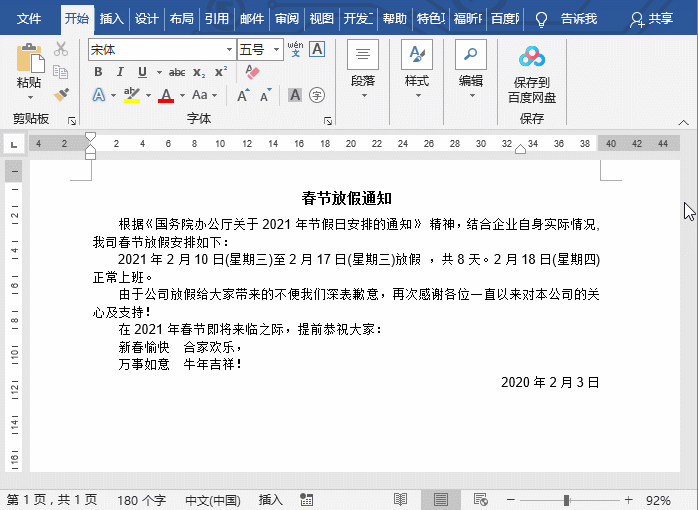
Task: Switch to the Review tab
Action: (x=287, y=19)
